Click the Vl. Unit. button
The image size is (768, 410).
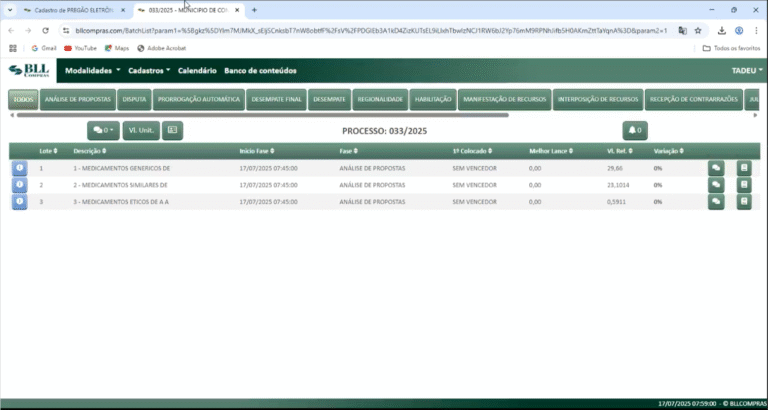click(140, 130)
